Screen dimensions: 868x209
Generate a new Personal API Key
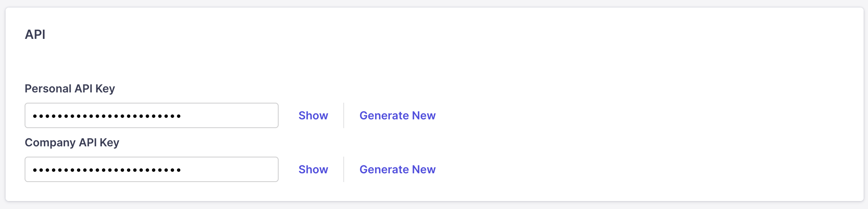397,115
